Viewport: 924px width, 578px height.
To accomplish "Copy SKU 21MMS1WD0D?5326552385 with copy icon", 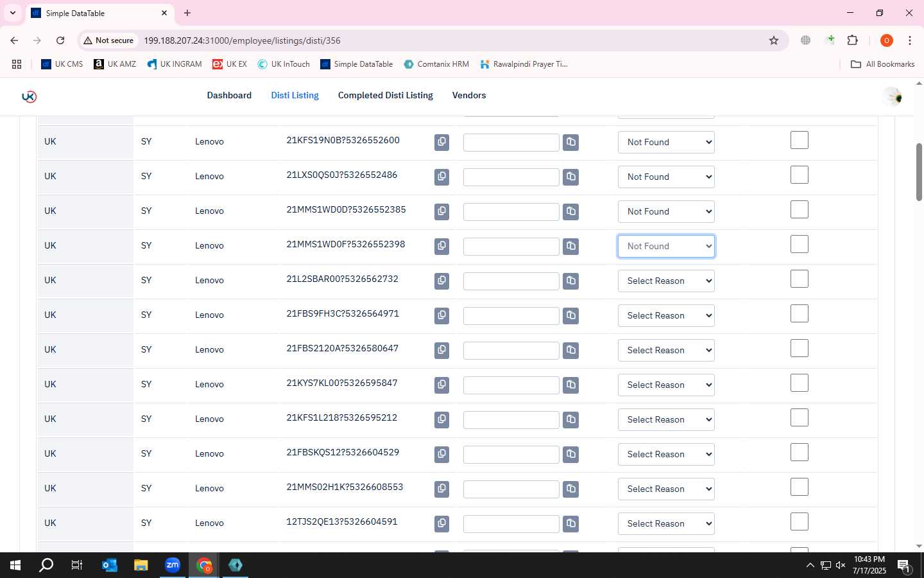I will click(441, 211).
